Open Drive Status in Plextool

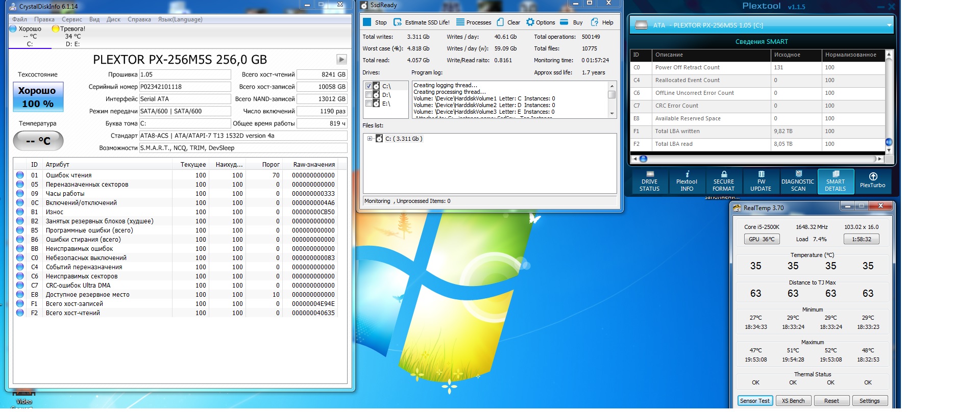[x=649, y=182]
